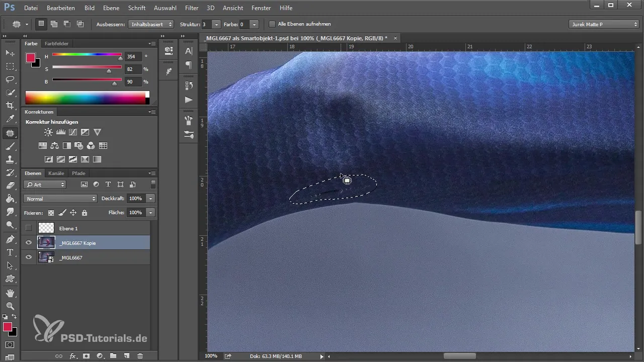
Task: Open the Ausbessern 'Inhaltsbasiert' dropdown
Action: 151,24
